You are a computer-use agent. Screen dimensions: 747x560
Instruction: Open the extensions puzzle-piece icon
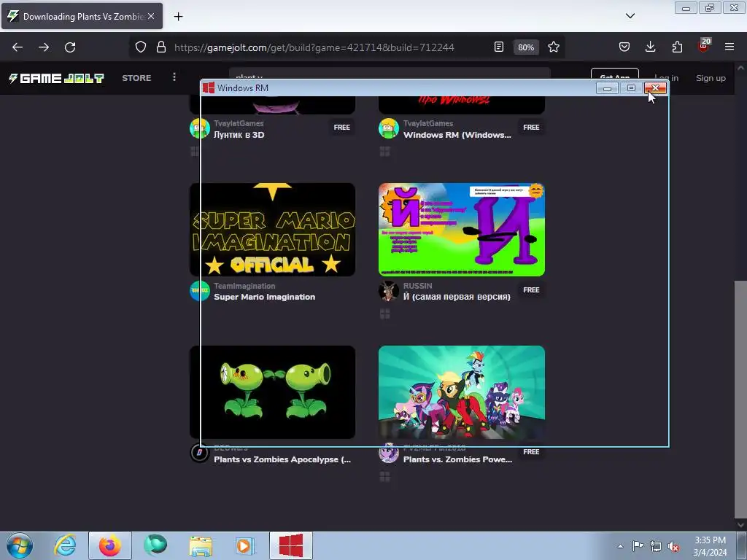(x=677, y=47)
